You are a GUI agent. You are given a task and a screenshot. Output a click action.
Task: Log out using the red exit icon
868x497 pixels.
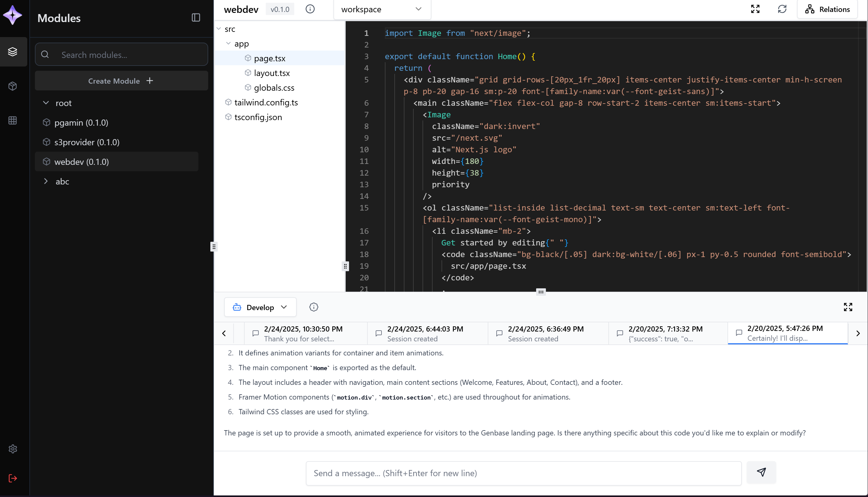point(13,478)
